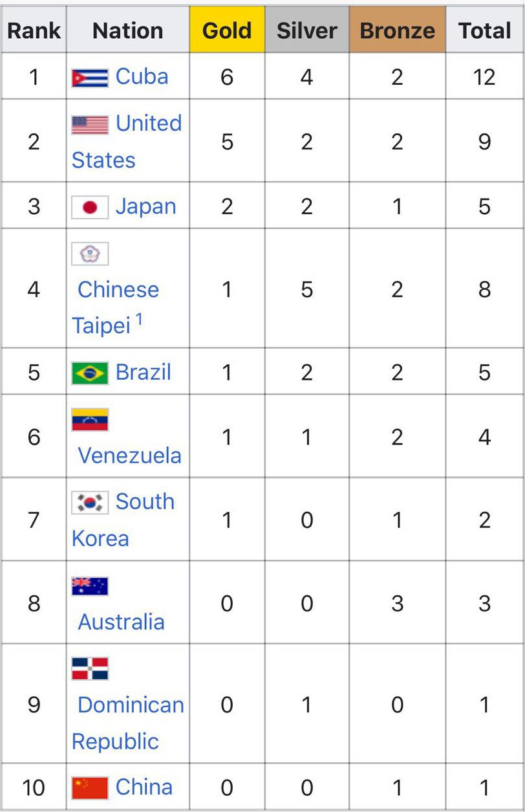Click the Dominican Republic flag icon

point(90,668)
